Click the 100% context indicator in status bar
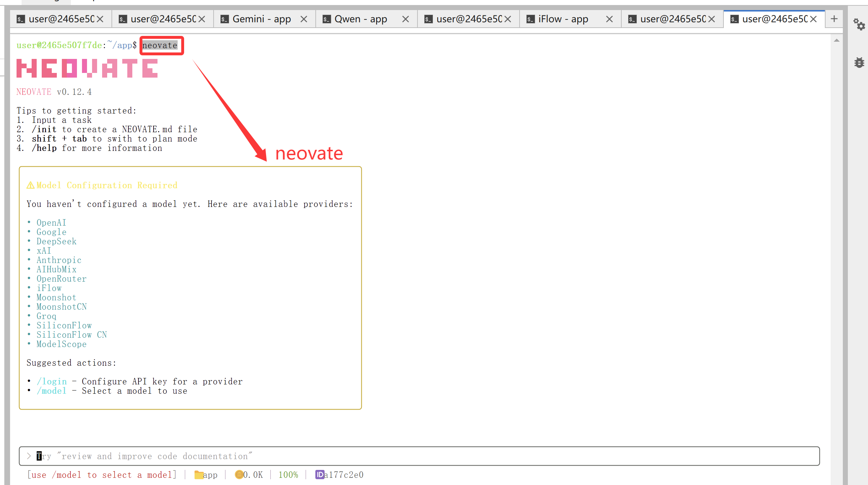The image size is (868, 485). pyautogui.click(x=288, y=475)
